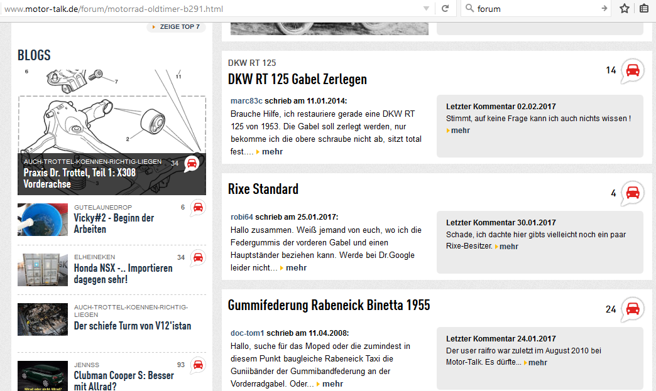Click the Vicky#2 blue bucket thumbnail

(x=43, y=220)
